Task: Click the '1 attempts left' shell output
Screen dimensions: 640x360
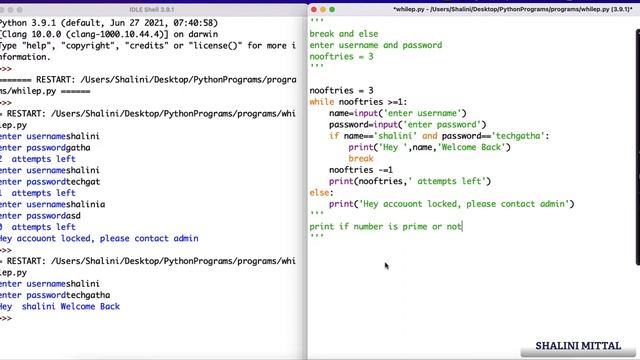Action: coord(38,193)
